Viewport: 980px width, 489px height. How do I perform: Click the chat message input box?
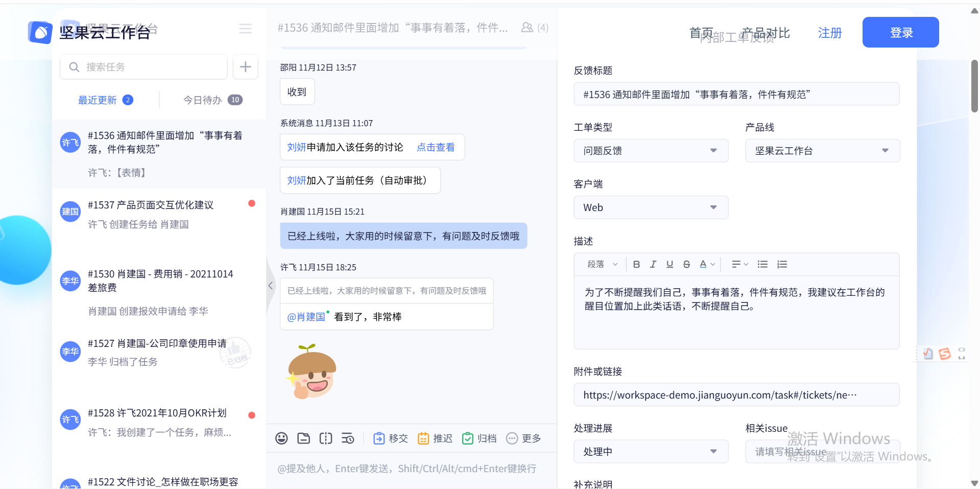(x=412, y=469)
